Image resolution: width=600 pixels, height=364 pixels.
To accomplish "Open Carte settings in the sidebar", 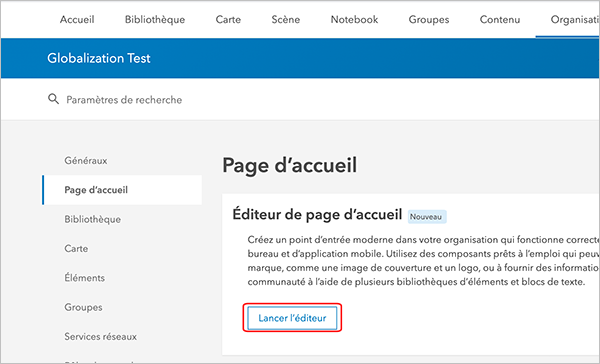I will click(76, 249).
